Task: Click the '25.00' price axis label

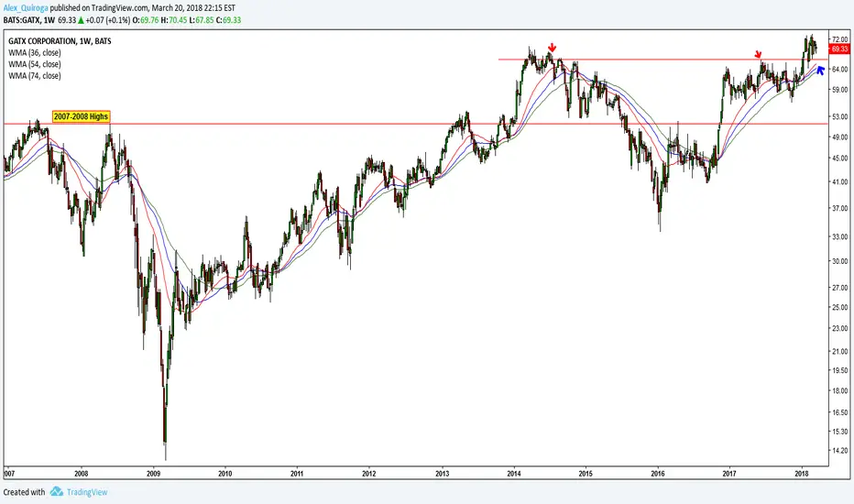Action: click(x=840, y=307)
